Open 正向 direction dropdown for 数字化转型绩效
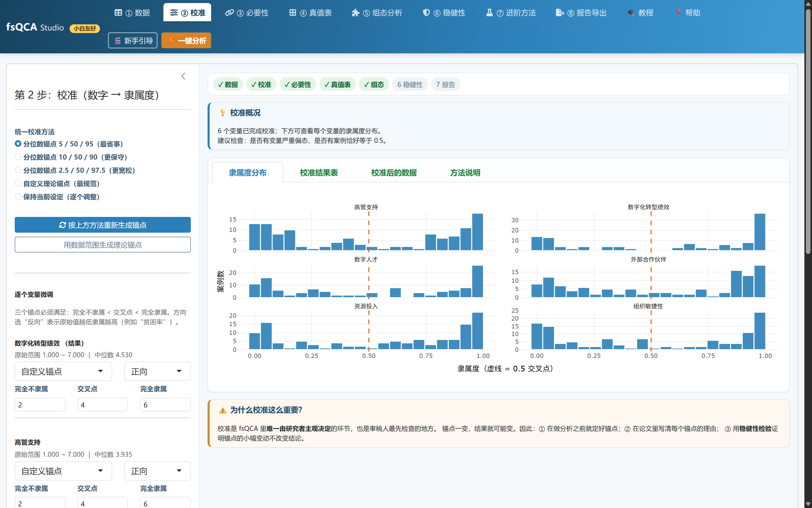This screenshot has width=812, height=508. click(157, 371)
